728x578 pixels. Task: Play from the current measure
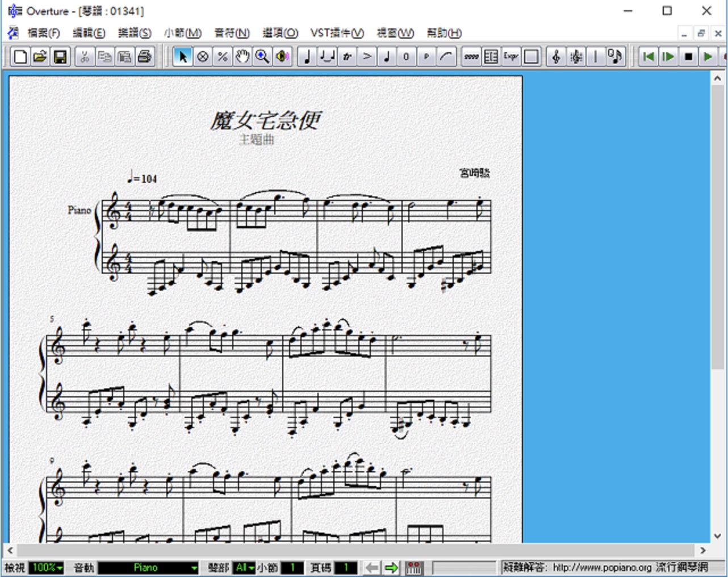(668, 57)
